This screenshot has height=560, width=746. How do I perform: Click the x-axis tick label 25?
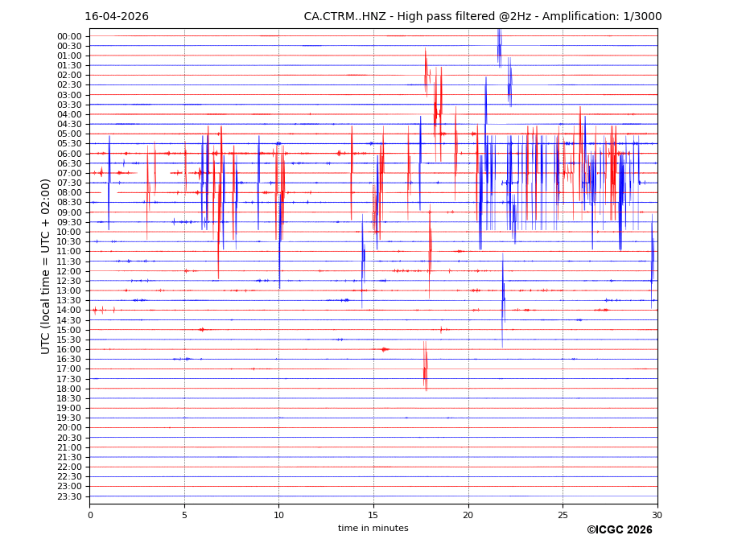click(x=563, y=515)
